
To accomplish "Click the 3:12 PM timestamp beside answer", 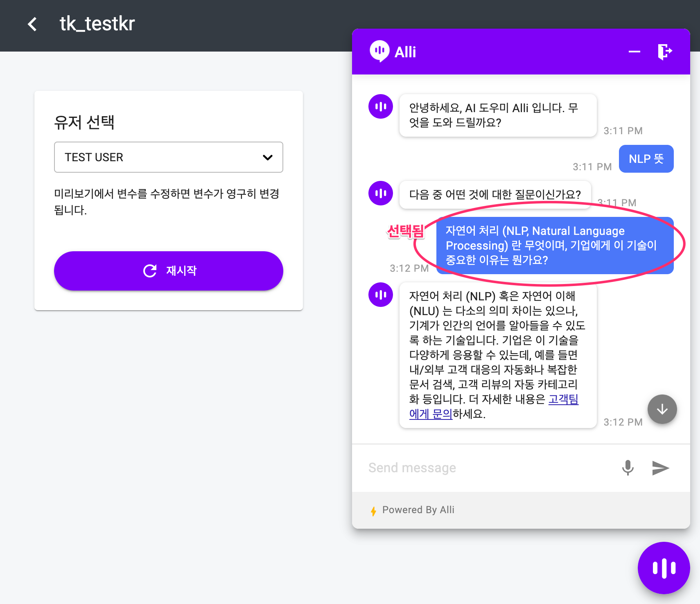I will 623,422.
